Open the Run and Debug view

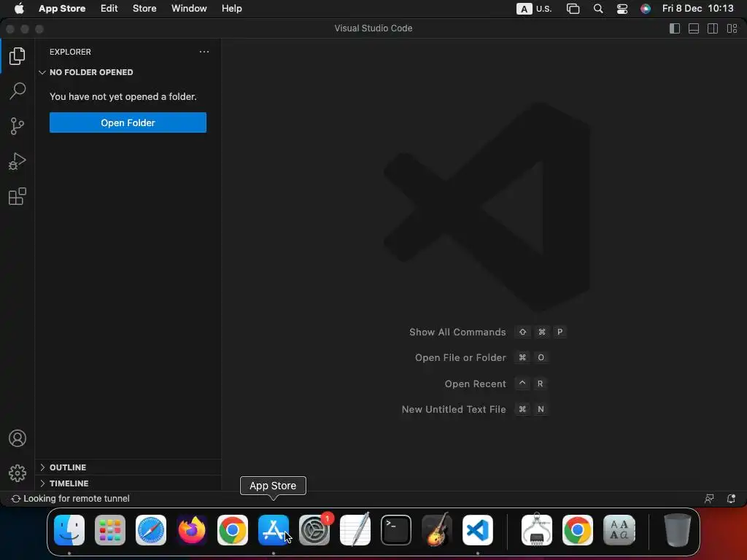pos(18,161)
